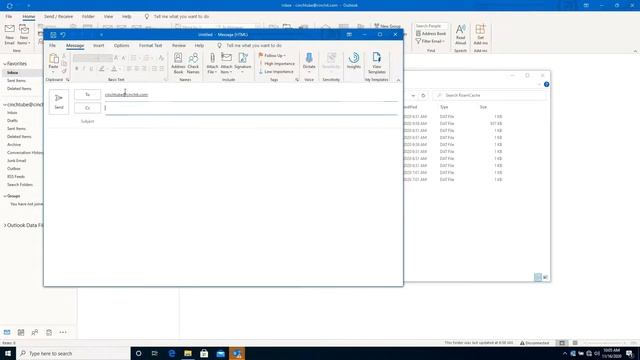Switch to the Options tab in message window
The height and width of the screenshot is (360, 640).
click(x=121, y=45)
